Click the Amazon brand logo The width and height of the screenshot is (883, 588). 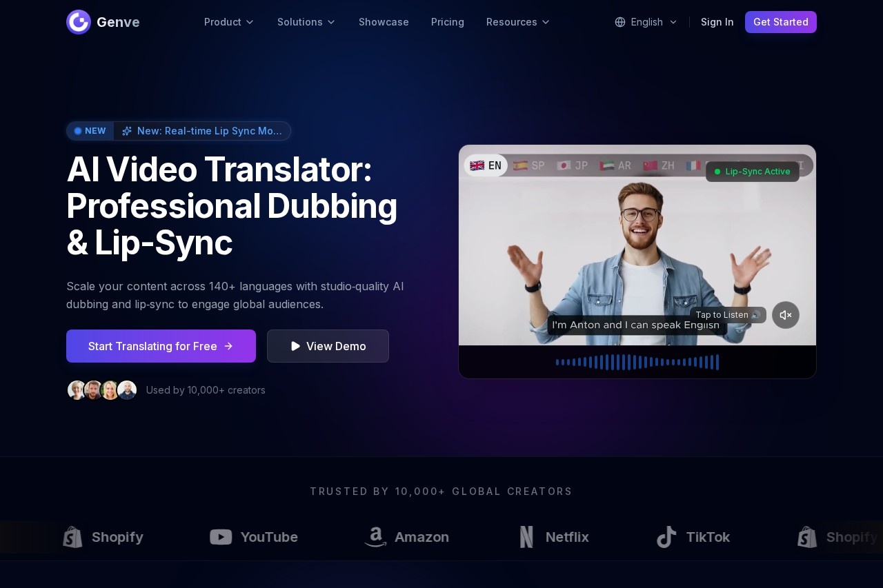point(406,537)
